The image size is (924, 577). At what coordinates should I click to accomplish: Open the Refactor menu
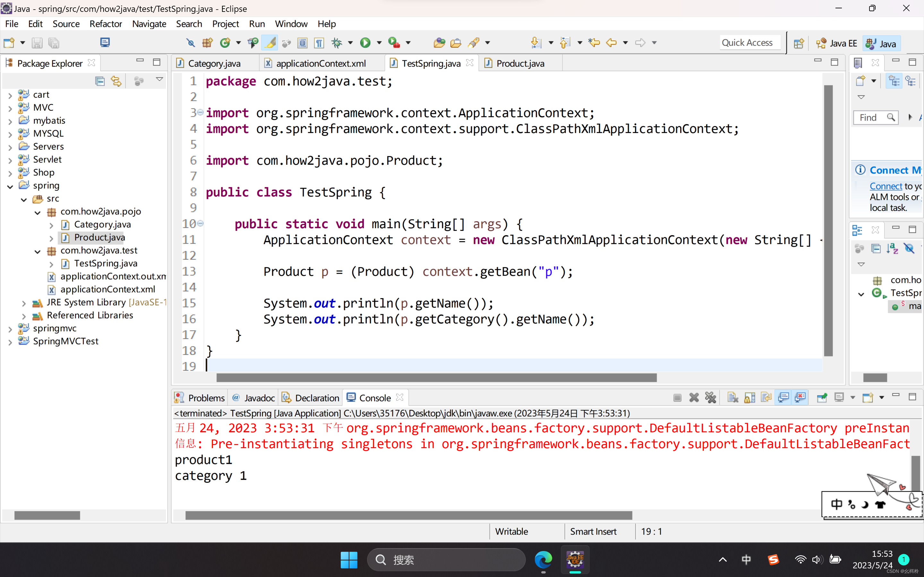pyautogui.click(x=105, y=24)
